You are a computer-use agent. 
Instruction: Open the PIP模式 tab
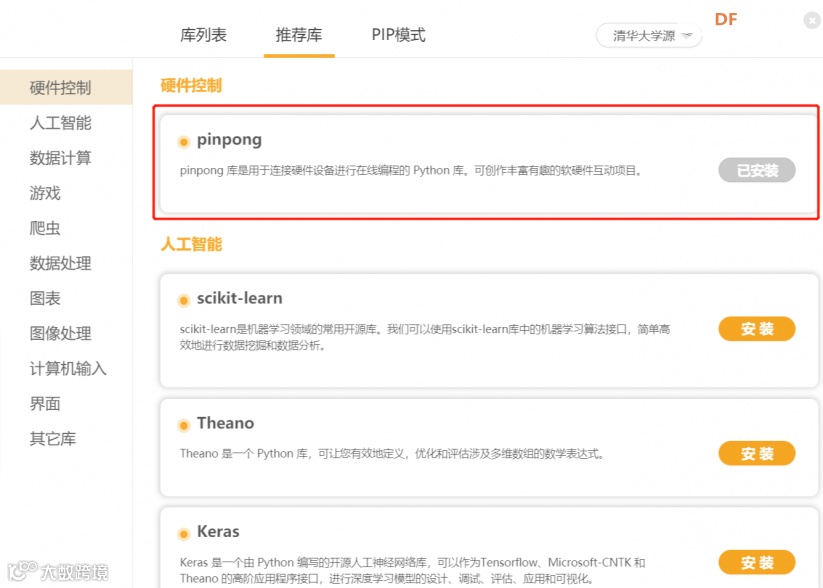[398, 35]
